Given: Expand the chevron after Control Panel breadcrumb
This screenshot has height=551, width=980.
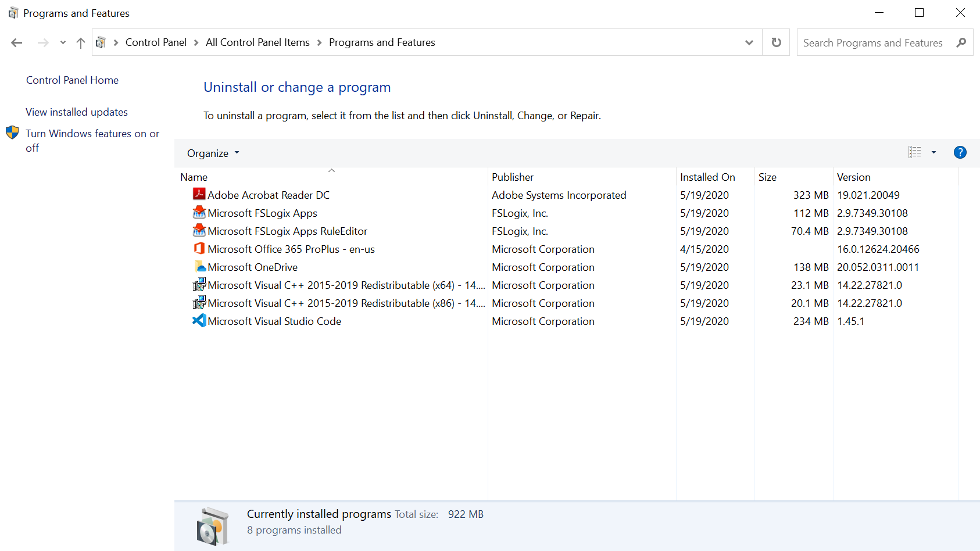Looking at the screenshot, I should (196, 42).
